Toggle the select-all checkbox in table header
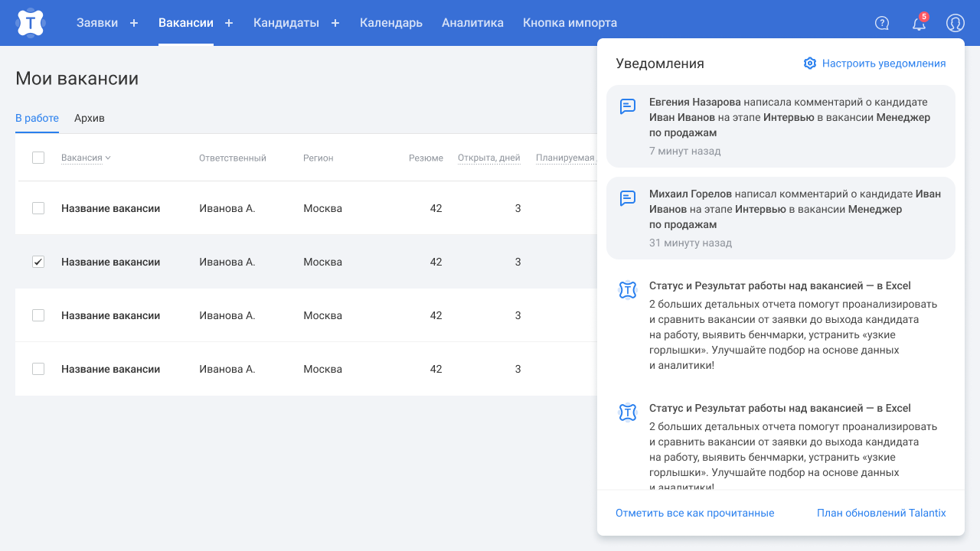Viewport: 980px width, 551px height. [38, 158]
